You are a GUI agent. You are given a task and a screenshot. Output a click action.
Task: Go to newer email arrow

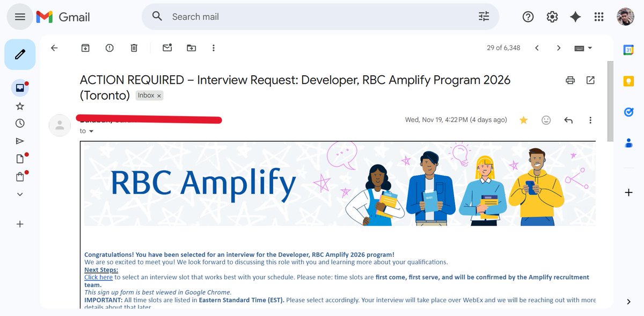click(537, 48)
